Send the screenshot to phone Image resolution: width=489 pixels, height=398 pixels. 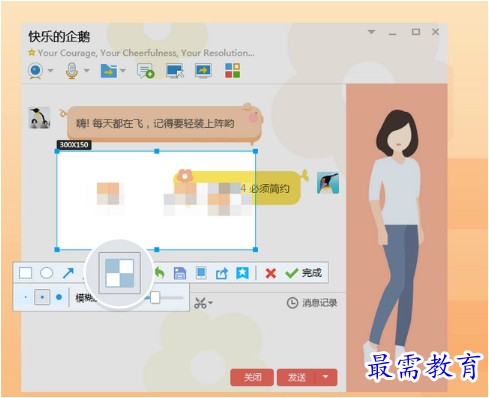pos(201,273)
